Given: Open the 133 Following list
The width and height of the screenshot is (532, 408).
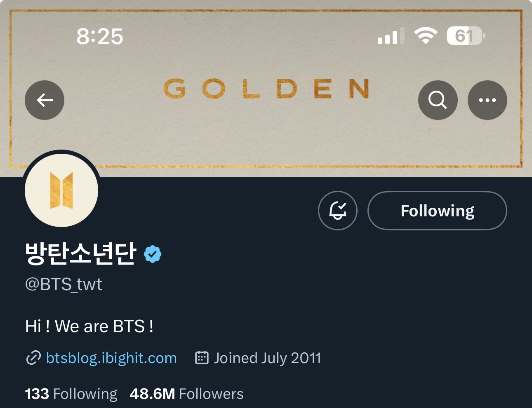Looking at the screenshot, I should [x=71, y=394].
